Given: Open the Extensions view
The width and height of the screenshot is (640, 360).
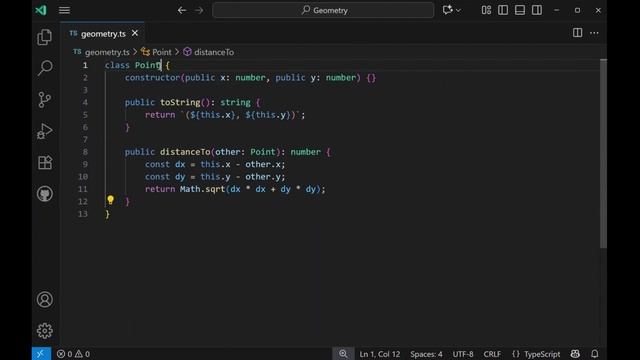Looking at the screenshot, I should click(x=45, y=162).
